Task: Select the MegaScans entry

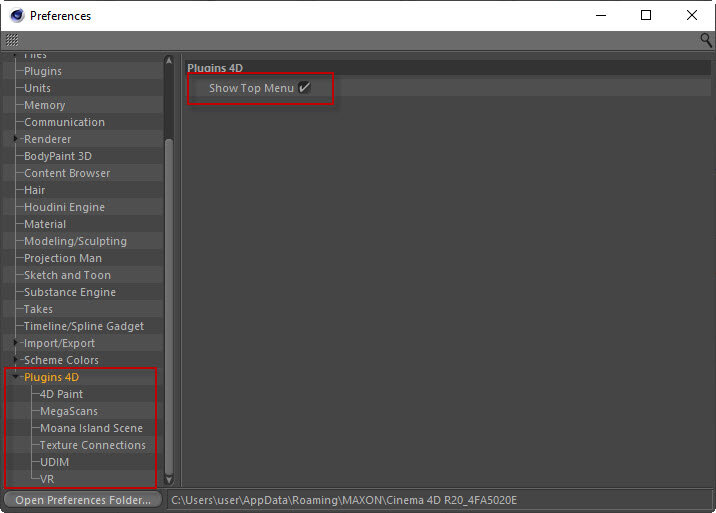Action: [x=69, y=411]
